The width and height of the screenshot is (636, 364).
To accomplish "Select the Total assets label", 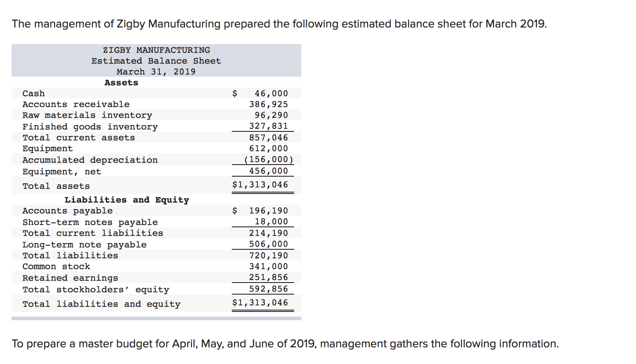I will [x=56, y=186].
